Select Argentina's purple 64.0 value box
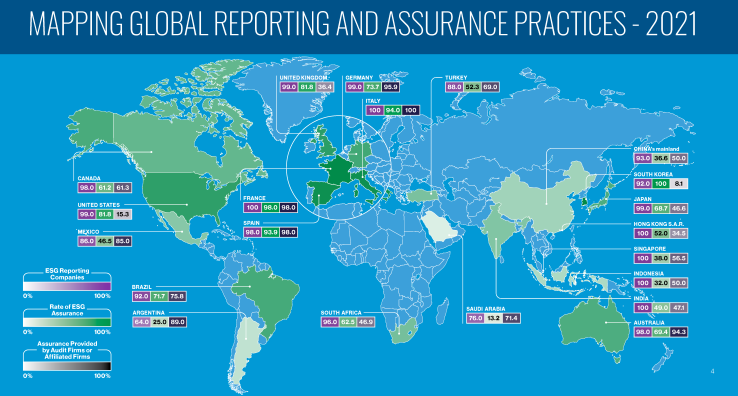This screenshot has height=396, width=738. pyautogui.click(x=141, y=322)
